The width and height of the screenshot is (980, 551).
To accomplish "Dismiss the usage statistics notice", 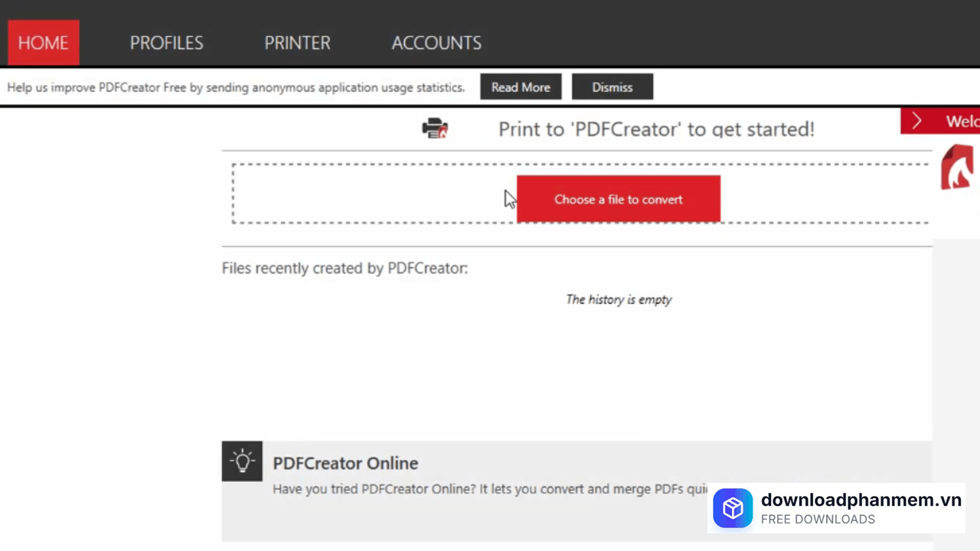I will [612, 87].
